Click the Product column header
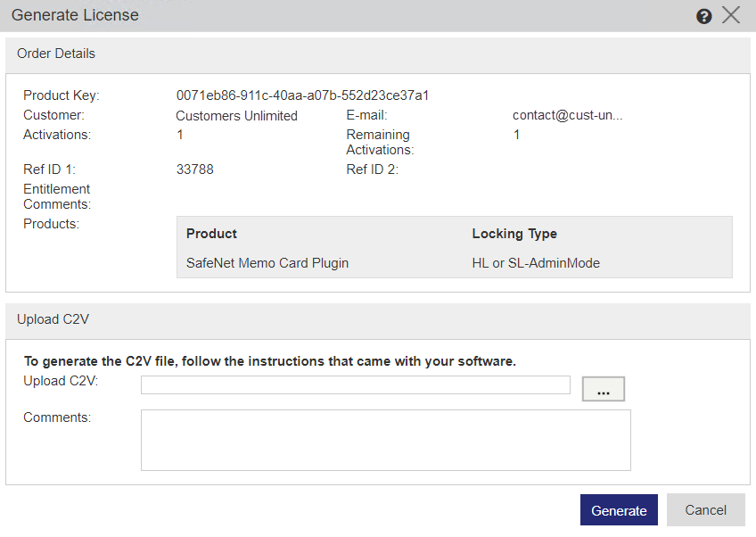This screenshot has height=537, width=756. tap(210, 233)
